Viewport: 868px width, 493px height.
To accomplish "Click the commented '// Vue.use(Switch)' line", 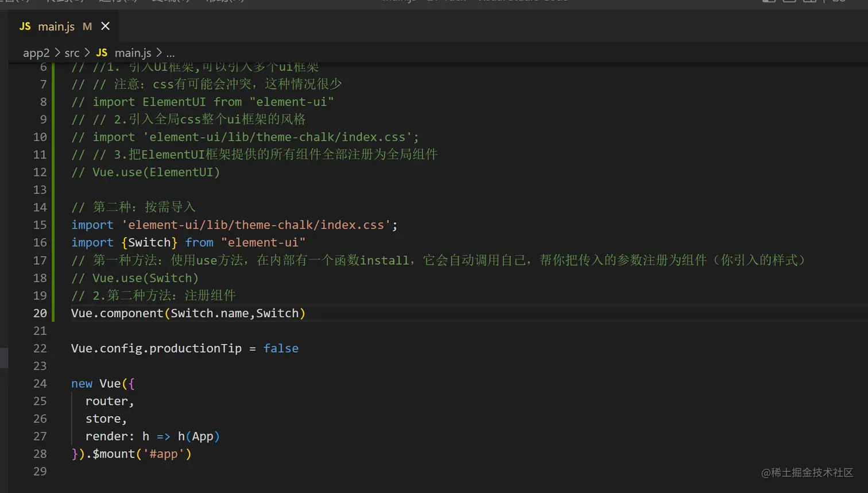I will tap(135, 278).
